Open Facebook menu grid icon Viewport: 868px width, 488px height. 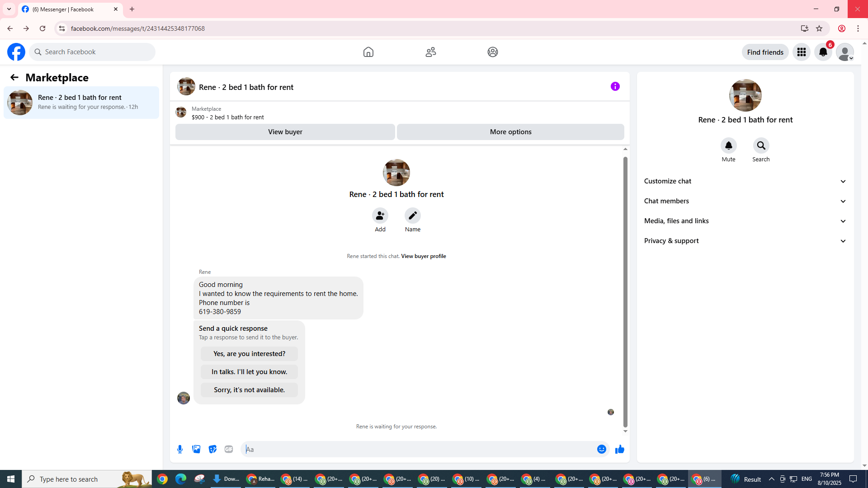point(801,52)
